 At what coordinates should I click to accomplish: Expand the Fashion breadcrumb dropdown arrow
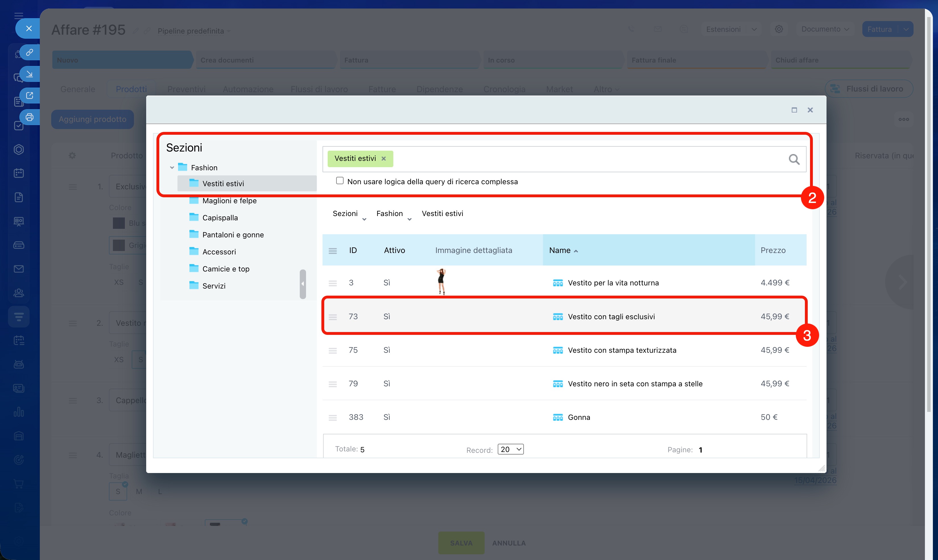click(410, 219)
